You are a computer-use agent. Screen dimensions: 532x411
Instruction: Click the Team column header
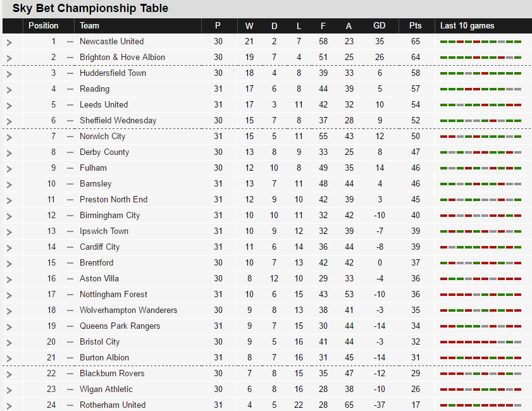[x=89, y=26]
